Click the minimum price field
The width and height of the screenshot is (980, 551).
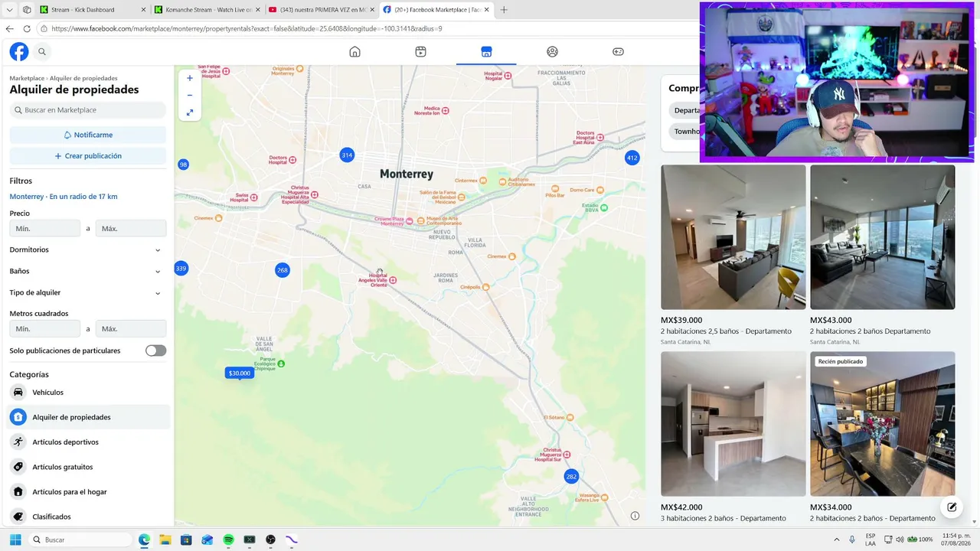coord(45,228)
